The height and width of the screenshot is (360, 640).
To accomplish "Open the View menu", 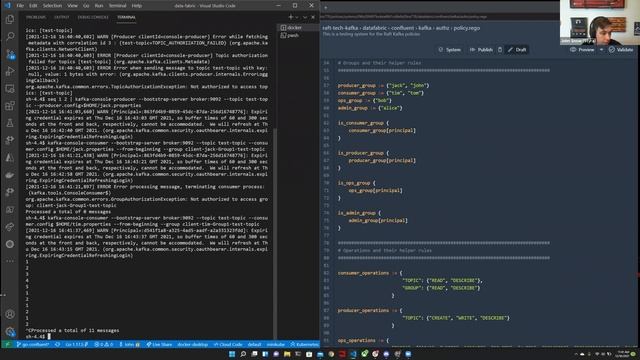I will (72, 6).
